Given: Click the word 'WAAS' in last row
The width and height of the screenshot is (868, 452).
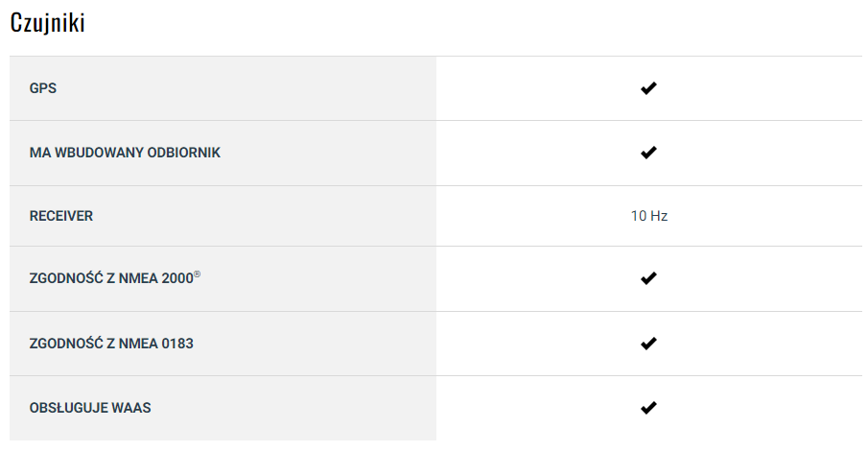Looking at the screenshot, I should [x=132, y=408].
